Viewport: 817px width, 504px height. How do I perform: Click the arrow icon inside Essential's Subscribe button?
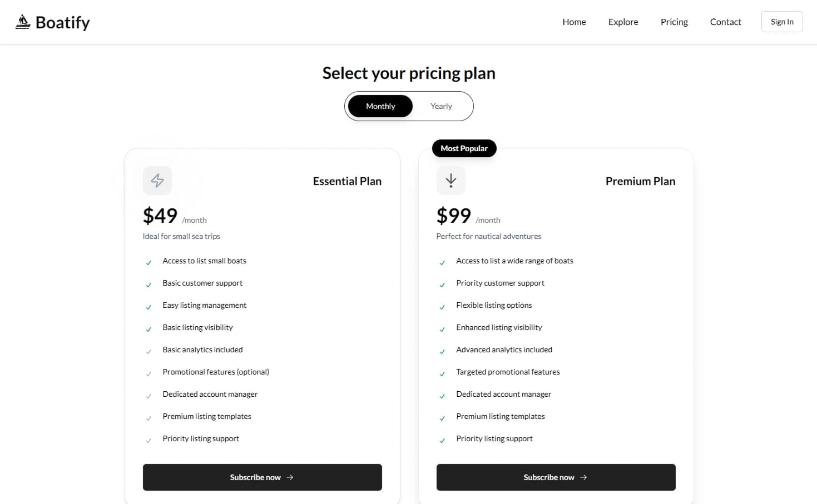point(289,477)
